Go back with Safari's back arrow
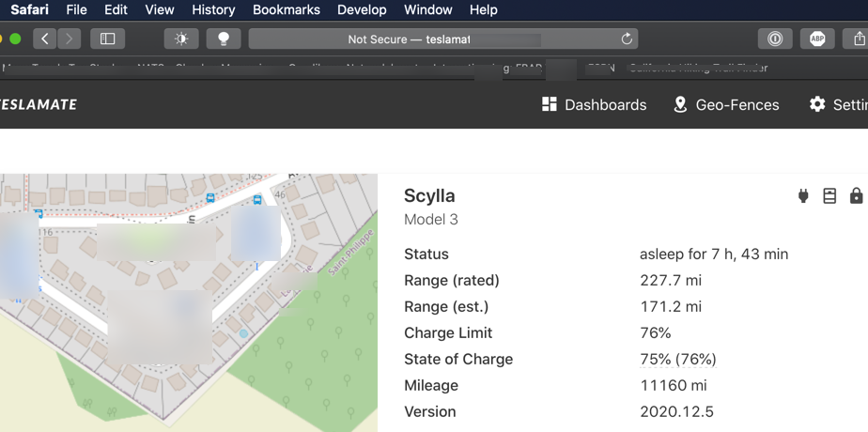868x432 pixels. (45, 39)
